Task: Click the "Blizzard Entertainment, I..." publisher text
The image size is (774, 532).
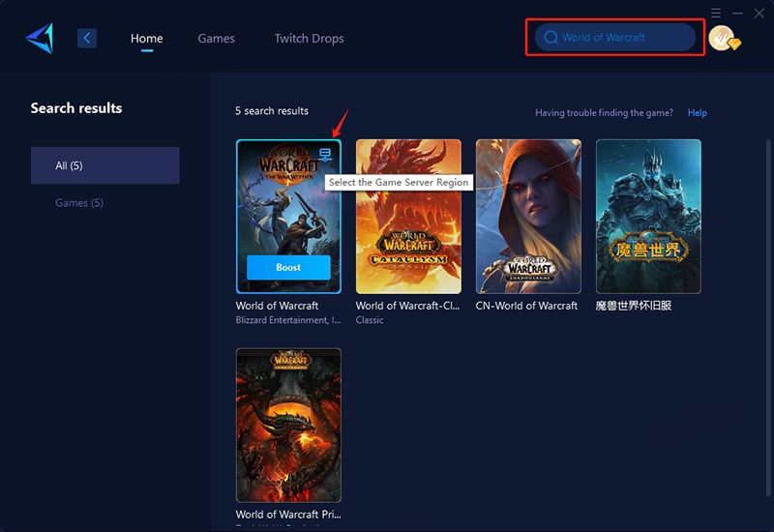Action: (x=288, y=320)
